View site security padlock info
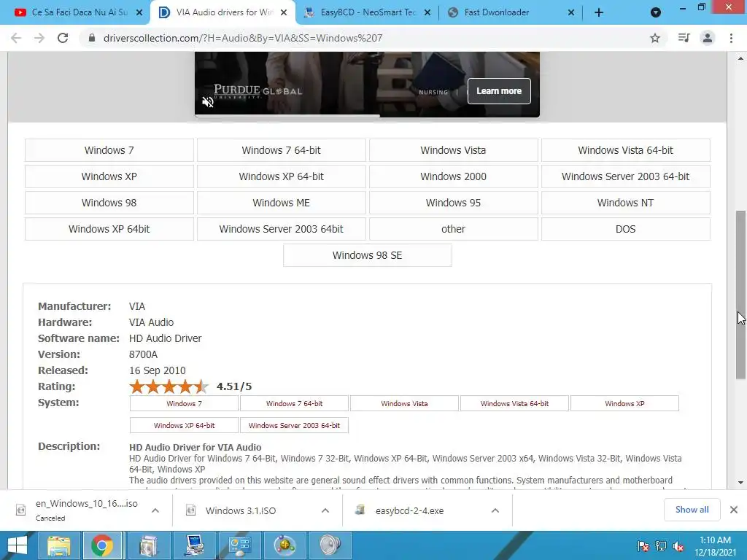This screenshot has height=560, width=747. pos(92,38)
